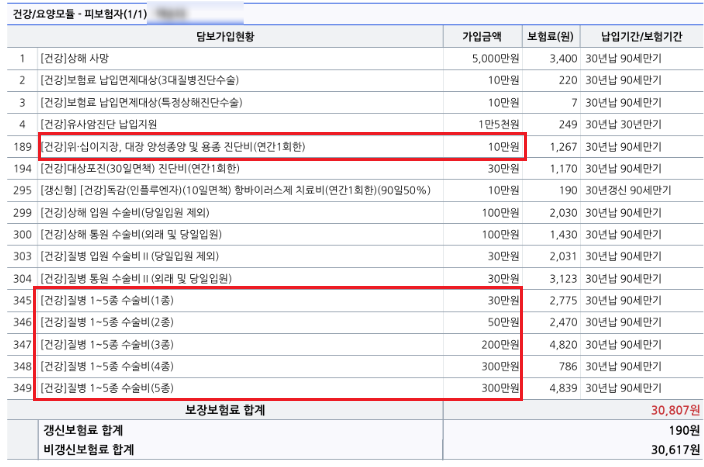The image size is (704, 467).
Task: Select row 상해 통원 수술비(외래 및 당일입원)
Action: 355,234
